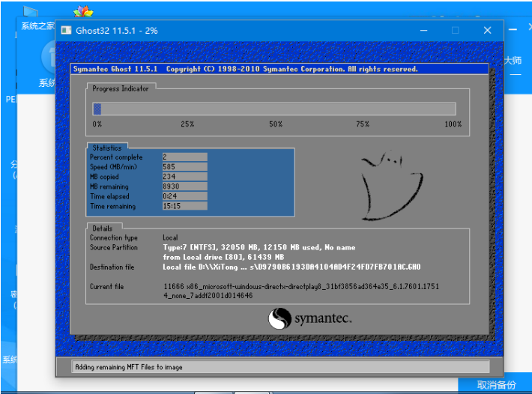Screen dimensions: 532x394
Task: Click the backup progress indicator bar
Action: click(273, 109)
